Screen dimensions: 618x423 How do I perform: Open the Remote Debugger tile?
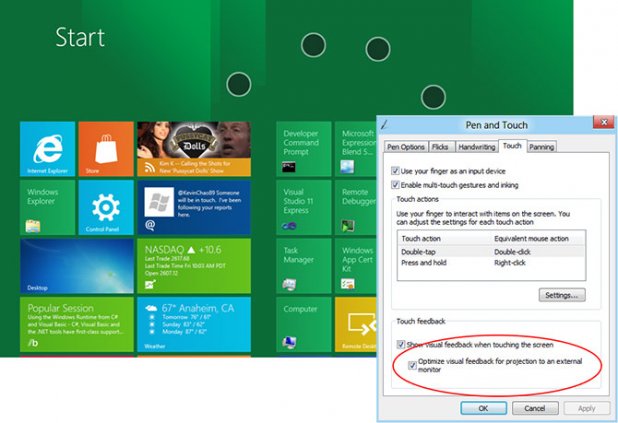(x=356, y=207)
